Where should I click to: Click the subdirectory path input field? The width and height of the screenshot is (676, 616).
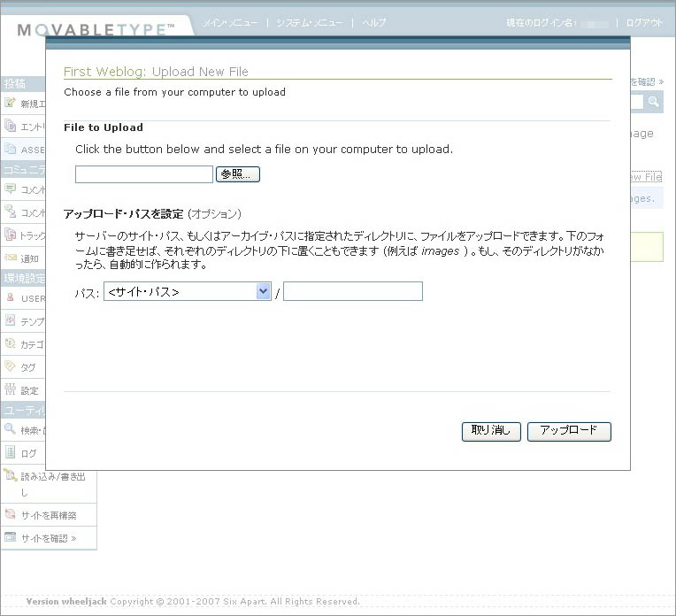coord(352,292)
